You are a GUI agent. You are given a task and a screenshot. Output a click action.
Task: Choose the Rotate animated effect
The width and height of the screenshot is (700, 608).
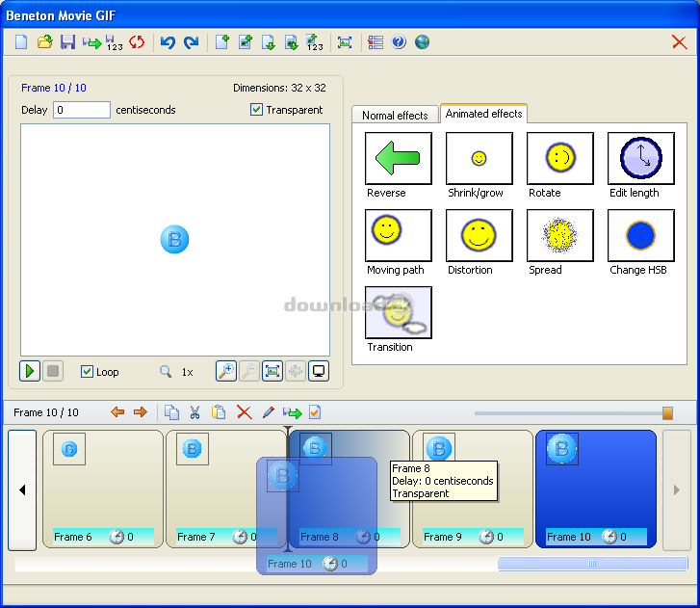pyautogui.click(x=560, y=158)
